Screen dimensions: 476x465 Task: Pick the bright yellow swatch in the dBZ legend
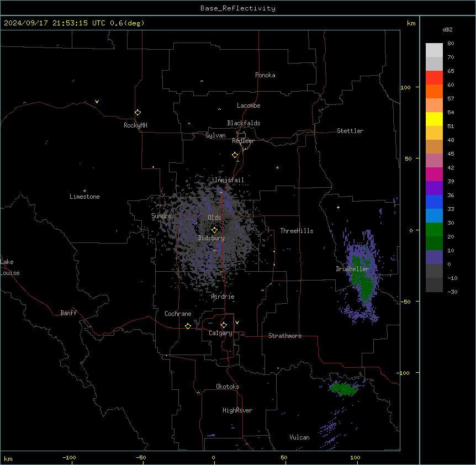click(x=434, y=119)
